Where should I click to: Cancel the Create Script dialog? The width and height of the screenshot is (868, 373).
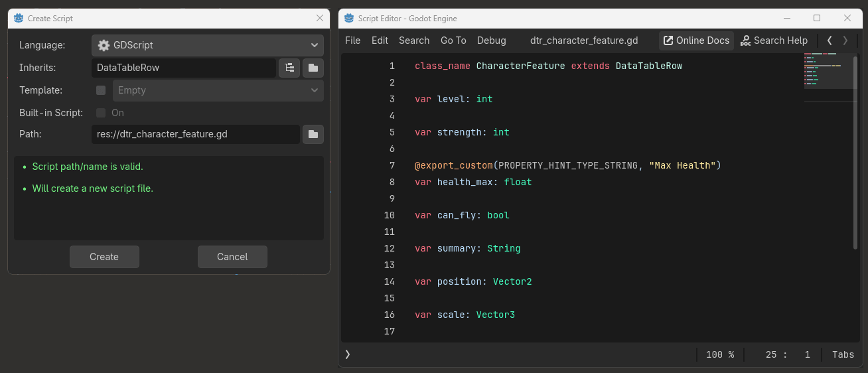pyautogui.click(x=232, y=257)
